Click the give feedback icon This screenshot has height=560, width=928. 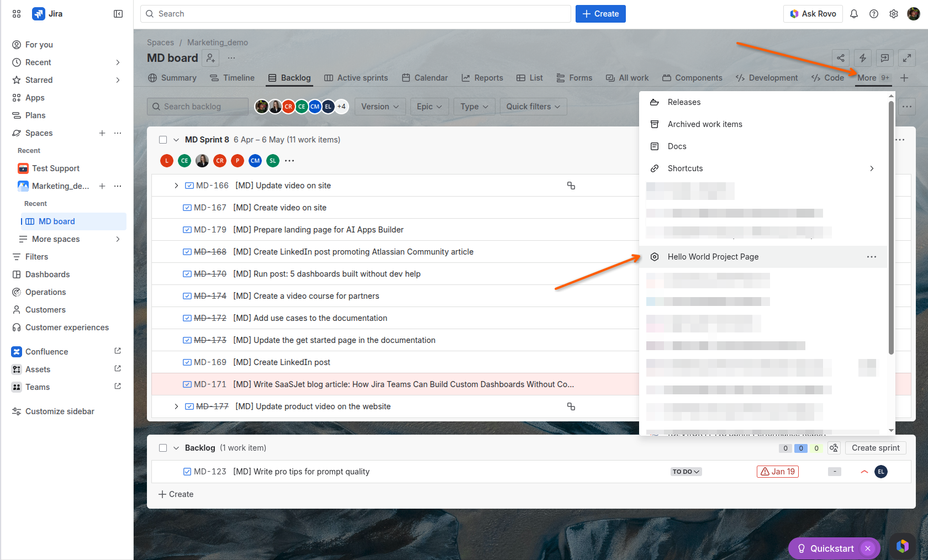click(x=885, y=58)
